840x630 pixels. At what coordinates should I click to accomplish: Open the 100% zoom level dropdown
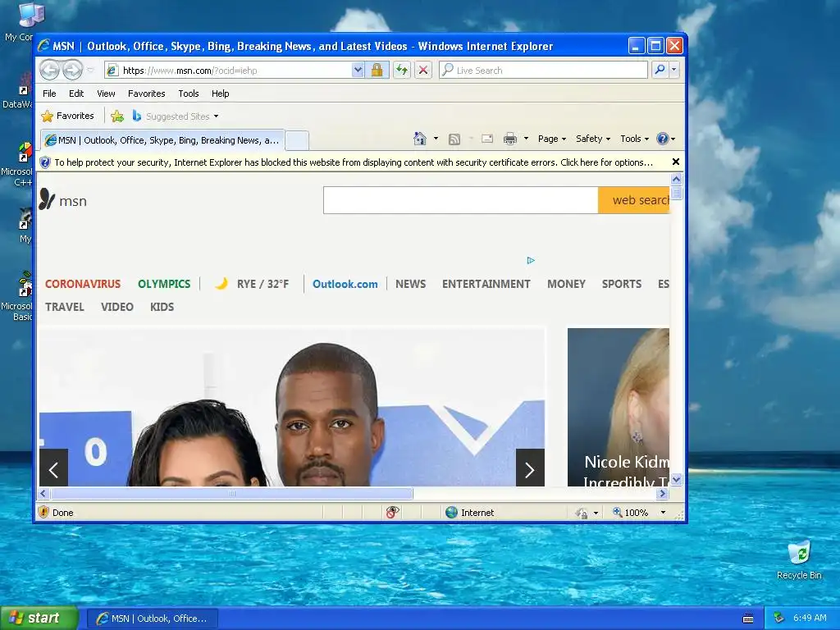(663, 513)
